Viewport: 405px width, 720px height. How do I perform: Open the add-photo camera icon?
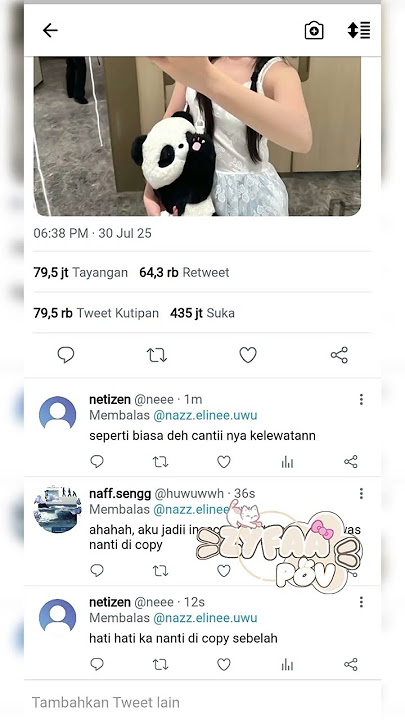pos(314,31)
